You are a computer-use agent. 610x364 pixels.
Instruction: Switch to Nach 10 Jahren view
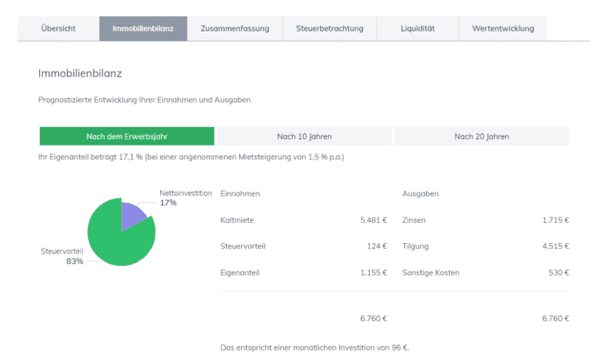click(304, 136)
